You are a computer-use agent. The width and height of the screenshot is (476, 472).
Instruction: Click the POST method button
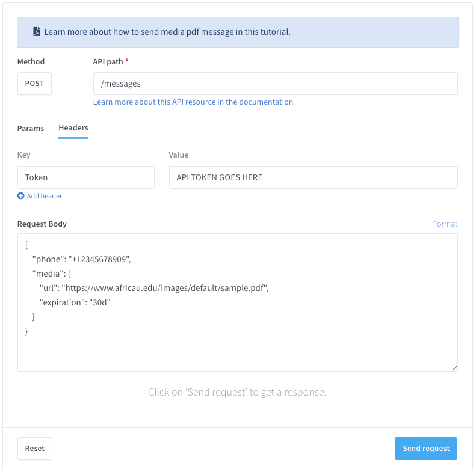(x=34, y=84)
